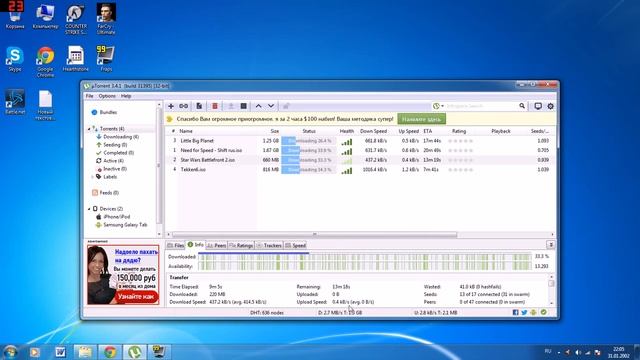Switch to the Speed tab
640x360 pixels.
tap(295, 245)
